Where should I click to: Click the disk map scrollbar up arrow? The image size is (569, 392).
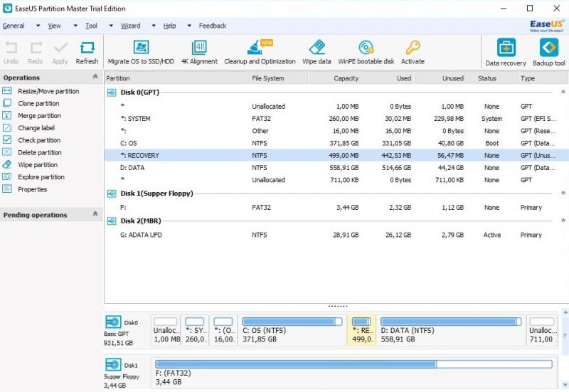pyautogui.click(x=565, y=312)
